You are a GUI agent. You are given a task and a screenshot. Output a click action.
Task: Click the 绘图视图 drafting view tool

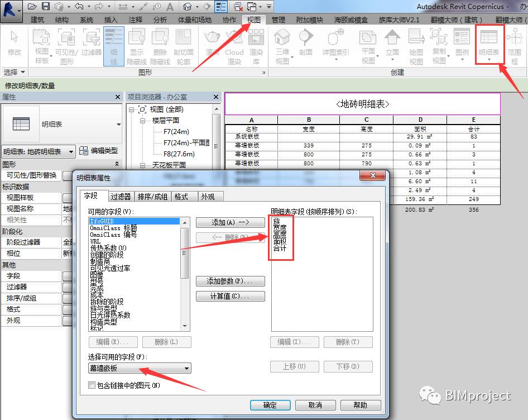coord(416,46)
